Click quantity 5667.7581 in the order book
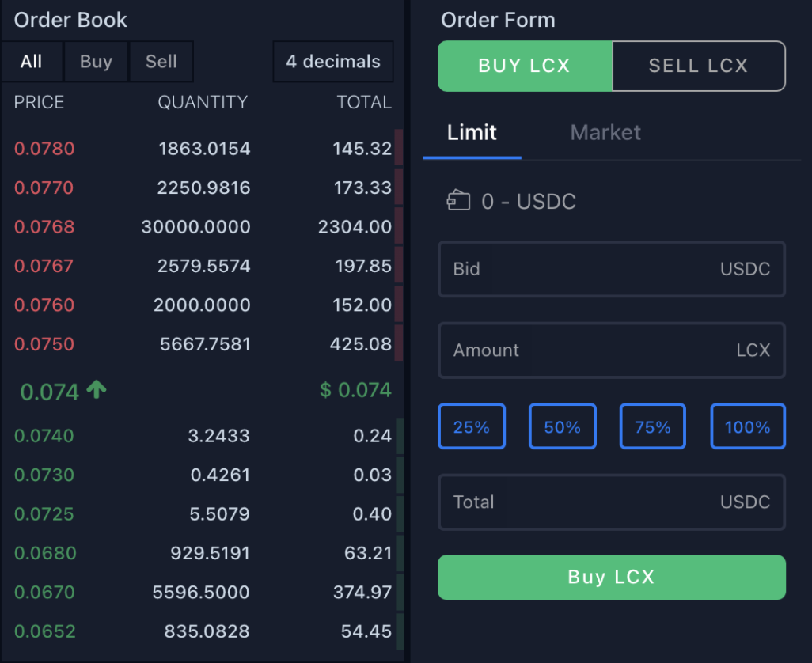This screenshot has height=663, width=812. click(x=205, y=344)
